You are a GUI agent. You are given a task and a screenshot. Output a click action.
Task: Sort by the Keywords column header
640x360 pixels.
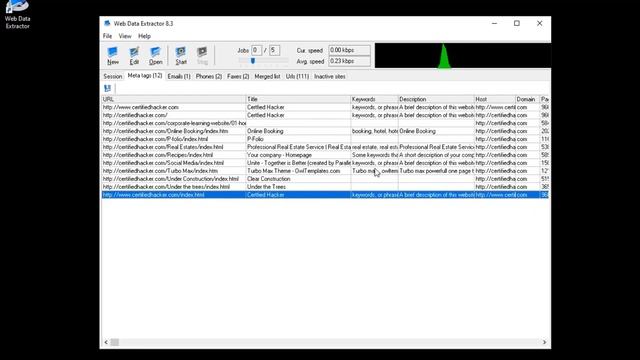374,99
